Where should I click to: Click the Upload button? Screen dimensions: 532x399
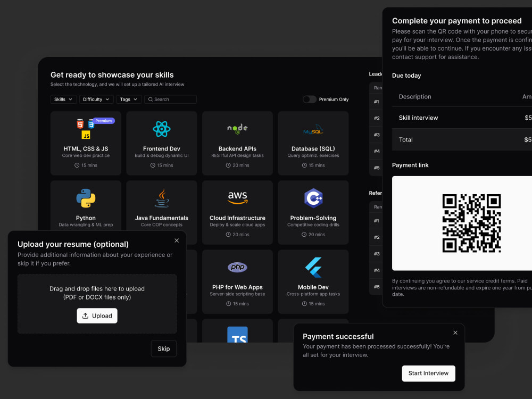(97, 316)
